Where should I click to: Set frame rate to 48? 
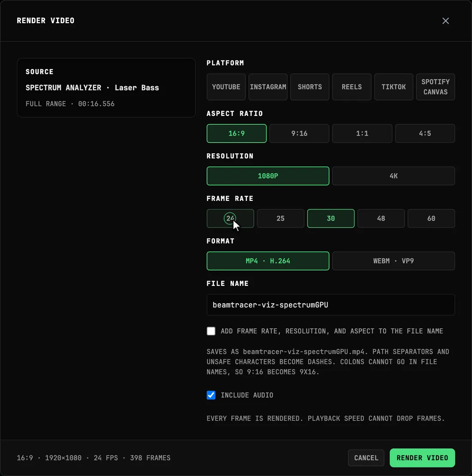click(381, 218)
